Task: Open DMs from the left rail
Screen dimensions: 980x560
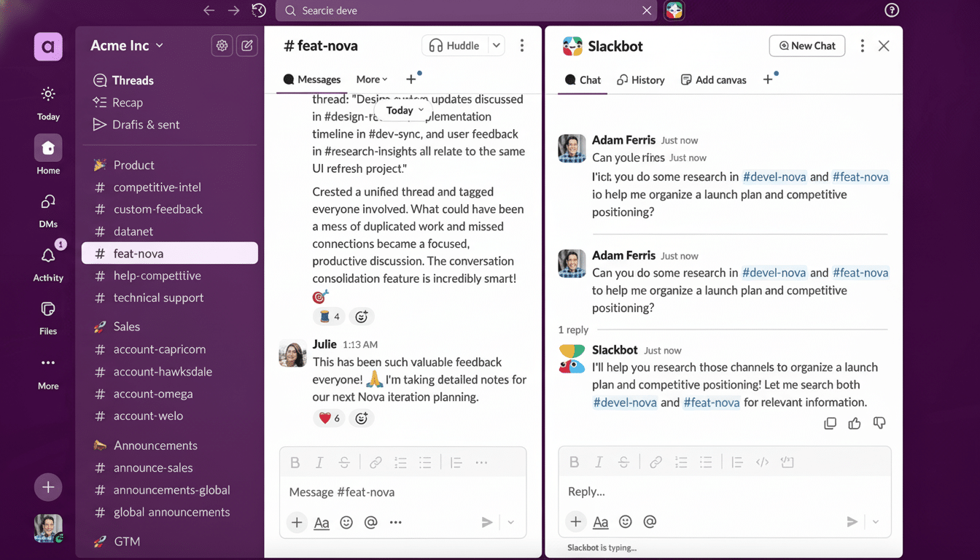Action: [47, 211]
